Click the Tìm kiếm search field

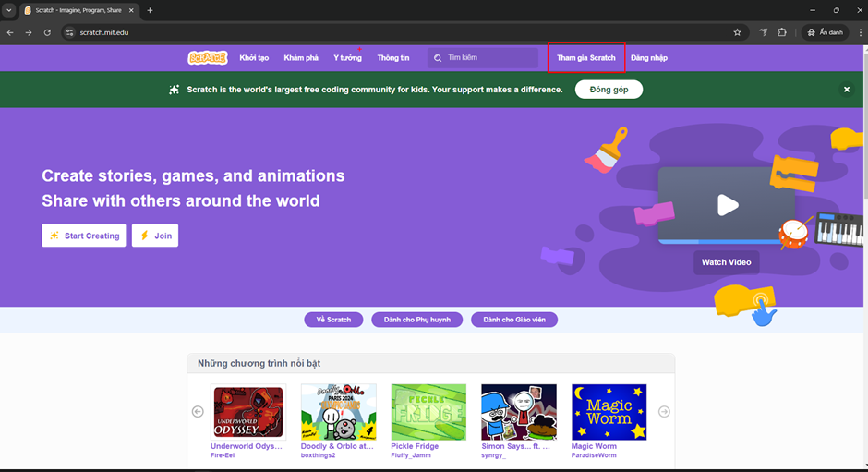(x=483, y=57)
